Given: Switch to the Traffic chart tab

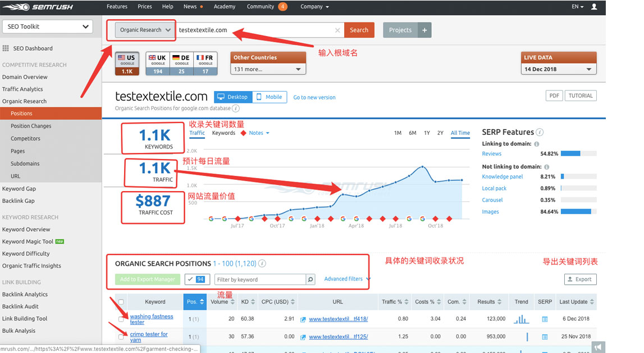Looking at the screenshot, I should [x=197, y=133].
